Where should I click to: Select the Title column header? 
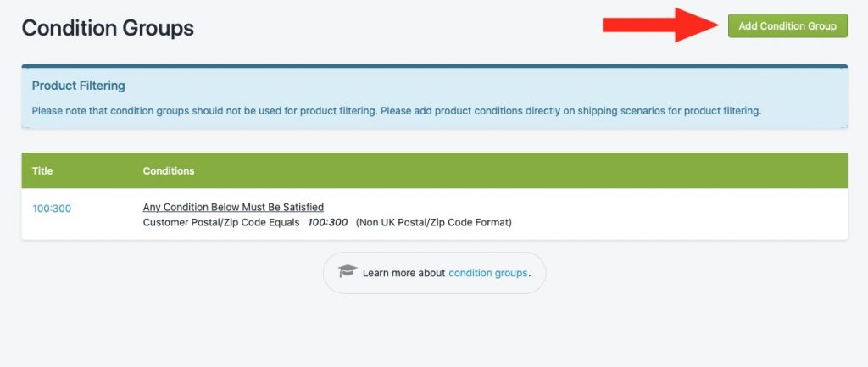pyautogui.click(x=42, y=171)
